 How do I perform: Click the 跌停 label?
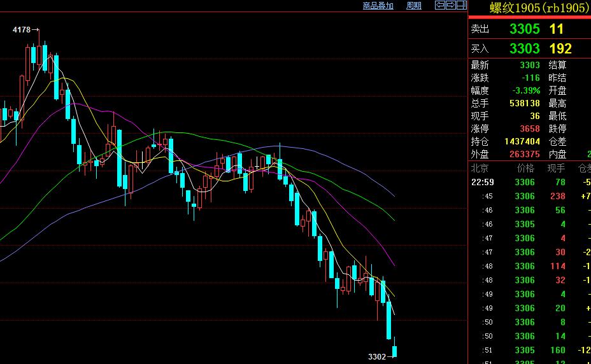pyautogui.click(x=557, y=129)
